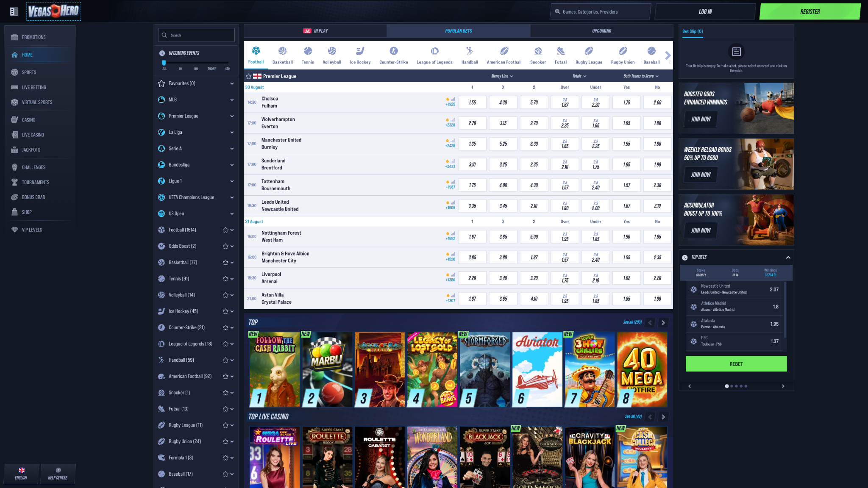Select the Basketball sport icon
Image resolution: width=868 pixels, height=488 pixels.
tap(282, 51)
